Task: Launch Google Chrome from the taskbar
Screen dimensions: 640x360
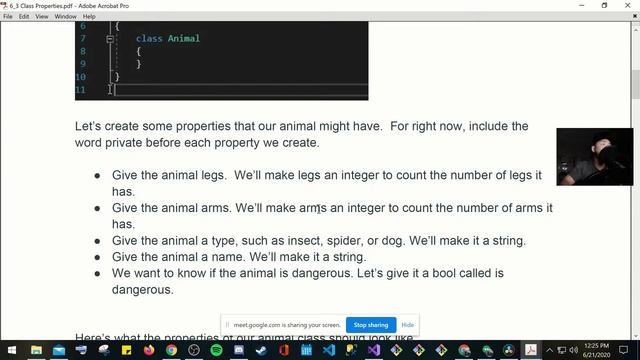Action: tap(171, 350)
